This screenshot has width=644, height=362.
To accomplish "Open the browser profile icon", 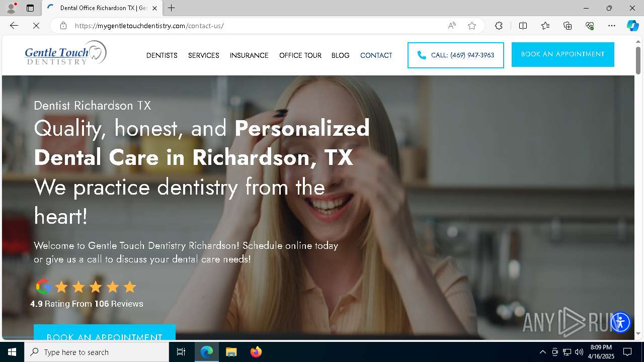I will 11,8.
